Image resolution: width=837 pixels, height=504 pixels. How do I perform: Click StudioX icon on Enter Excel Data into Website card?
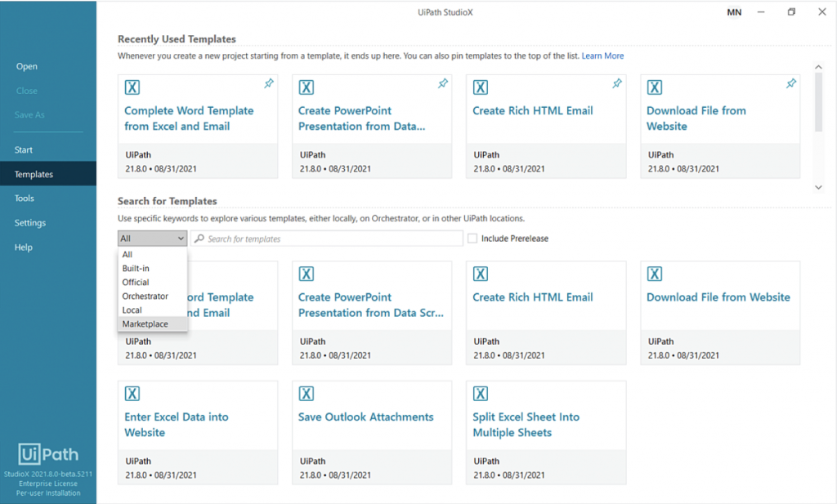coord(132,394)
